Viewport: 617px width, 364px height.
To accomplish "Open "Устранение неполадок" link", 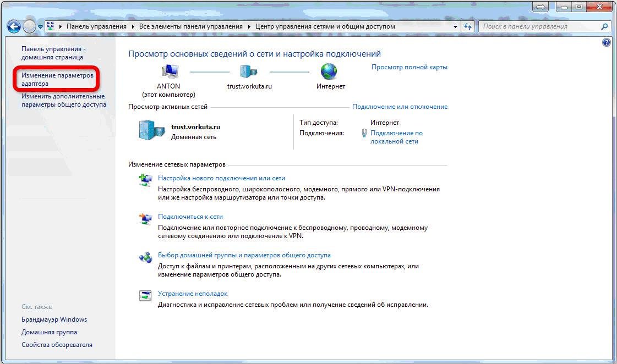I will (193, 294).
